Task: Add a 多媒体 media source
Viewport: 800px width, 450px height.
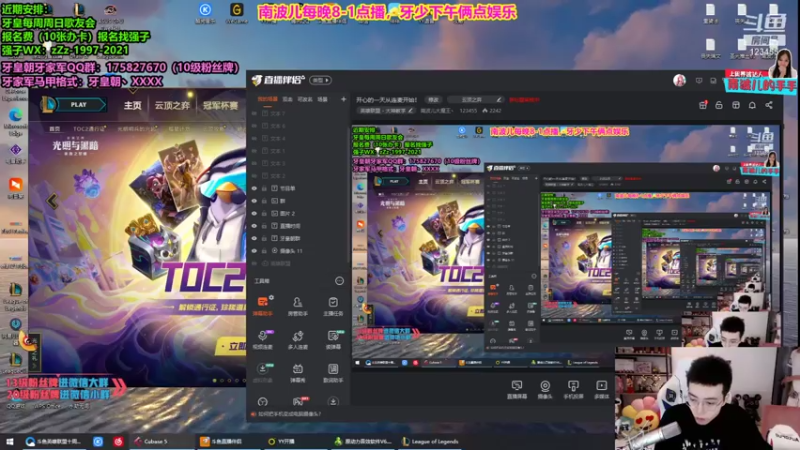Action: 602,389
